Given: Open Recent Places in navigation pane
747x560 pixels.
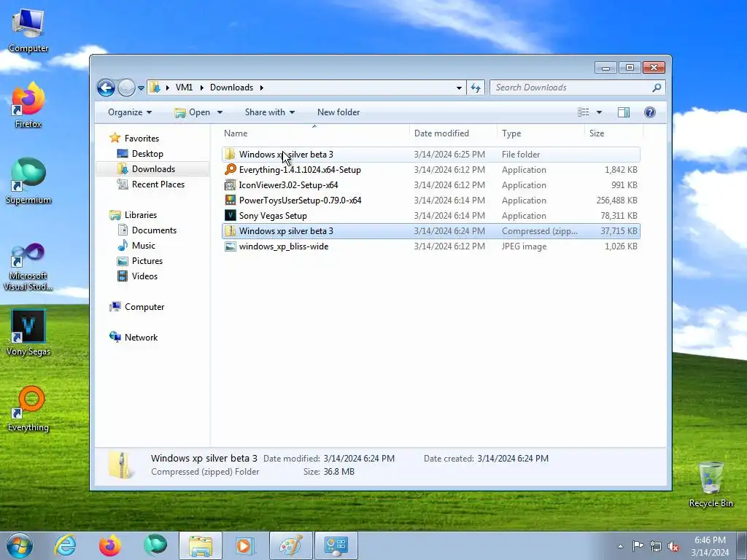Looking at the screenshot, I should [158, 184].
